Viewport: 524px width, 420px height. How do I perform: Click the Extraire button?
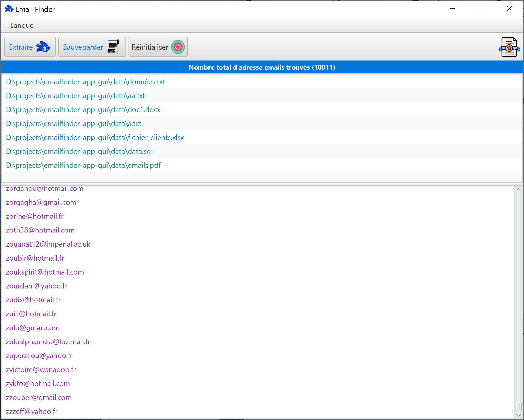click(30, 47)
